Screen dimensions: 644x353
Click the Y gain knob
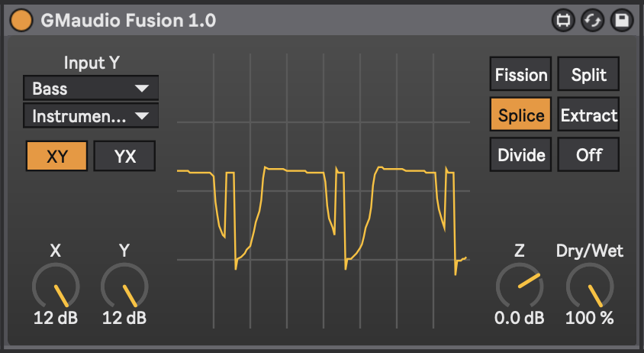(124, 287)
